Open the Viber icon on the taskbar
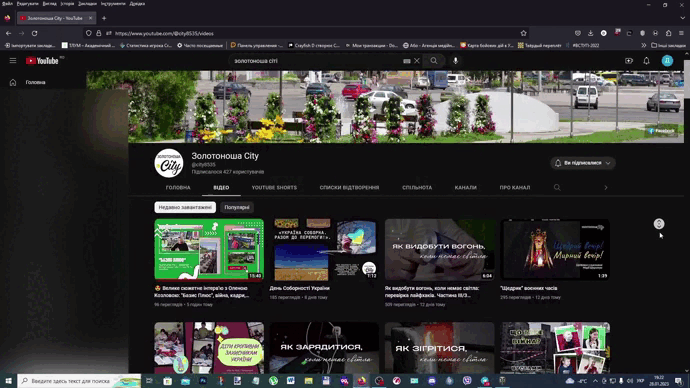 [x=467, y=381]
